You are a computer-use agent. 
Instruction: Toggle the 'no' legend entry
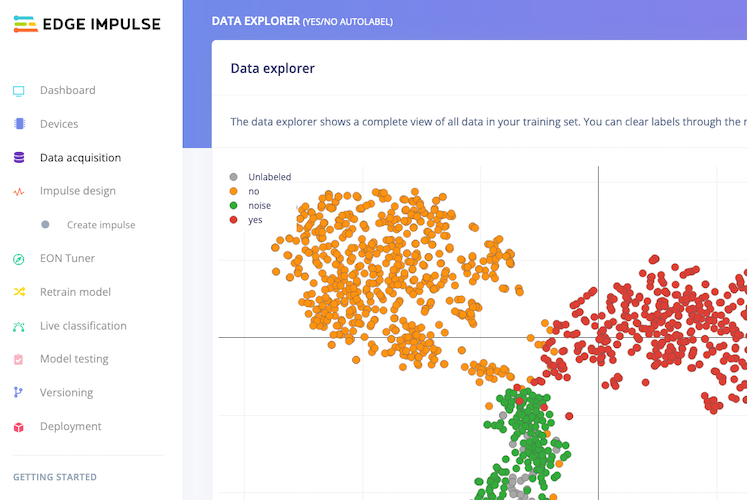(x=253, y=191)
